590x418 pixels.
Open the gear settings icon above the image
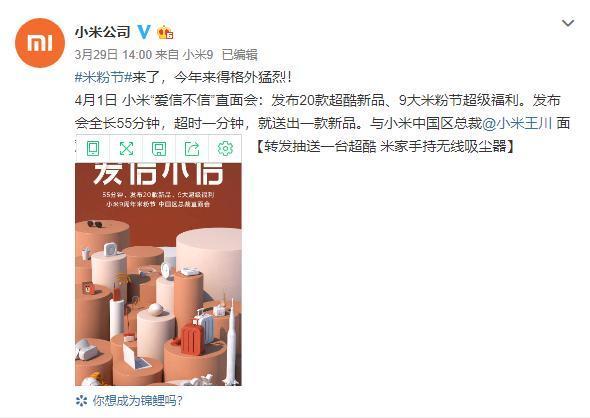[225, 149]
